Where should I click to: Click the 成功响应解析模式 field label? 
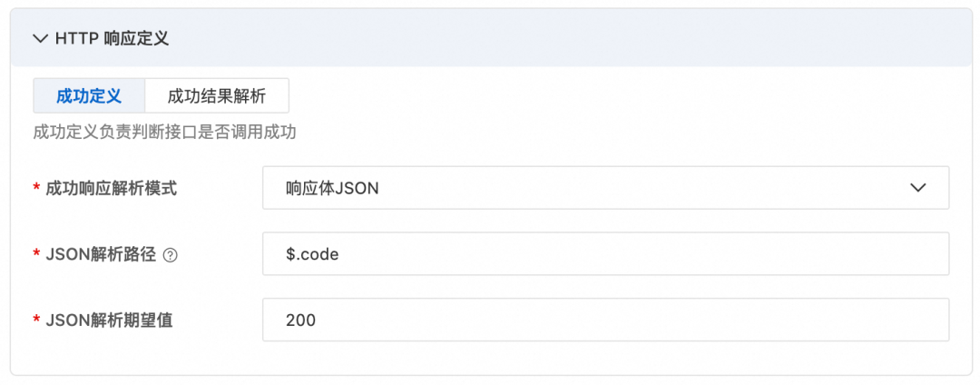111,188
